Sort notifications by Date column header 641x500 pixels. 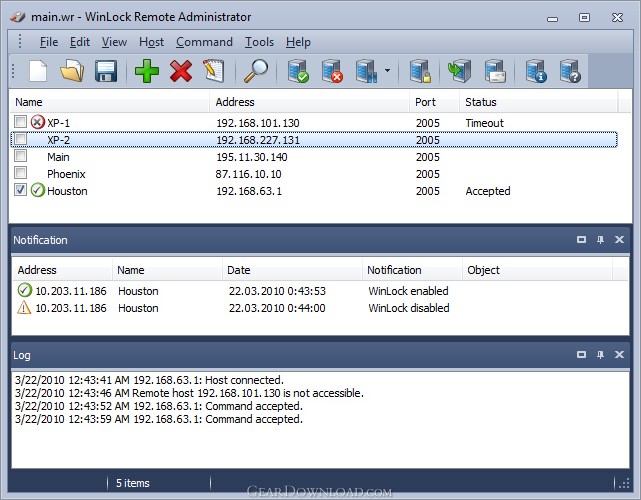[x=292, y=270]
